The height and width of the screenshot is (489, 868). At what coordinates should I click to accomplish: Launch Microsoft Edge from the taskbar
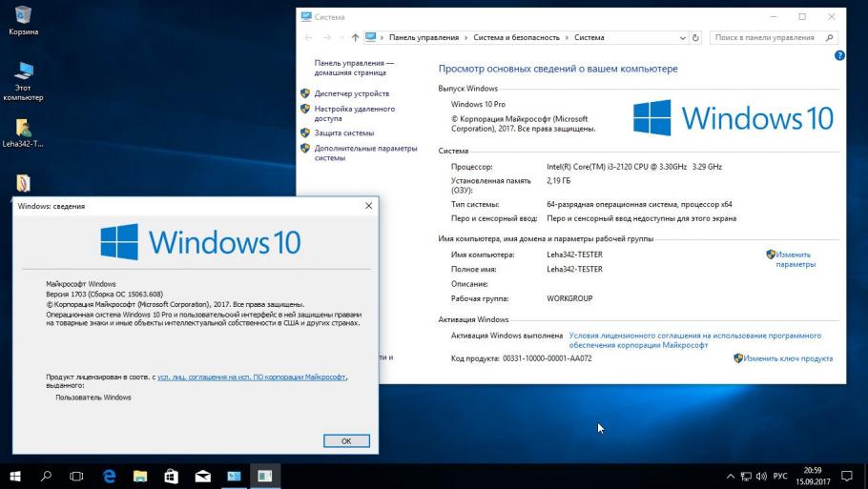click(109, 477)
